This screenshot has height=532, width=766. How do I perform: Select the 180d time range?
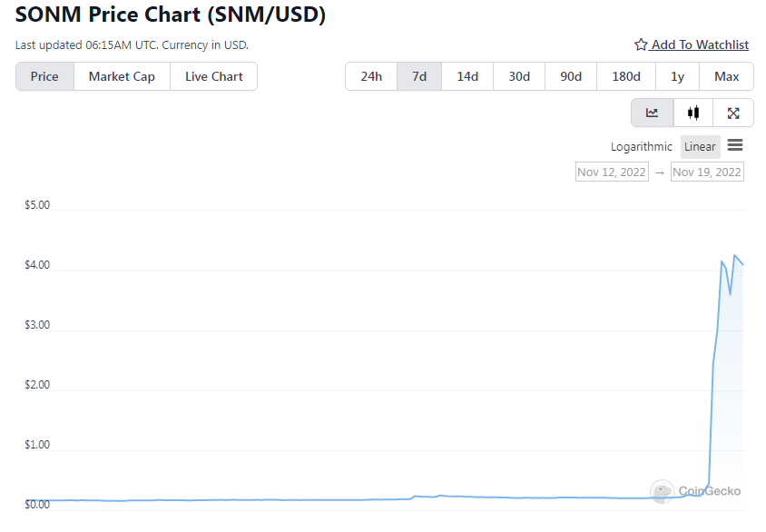(626, 76)
